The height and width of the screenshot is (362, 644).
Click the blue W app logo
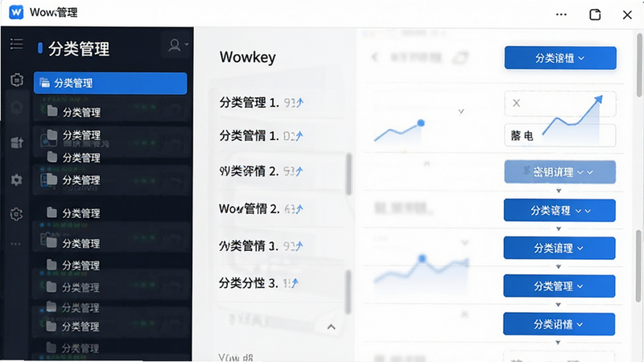tap(16, 12)
